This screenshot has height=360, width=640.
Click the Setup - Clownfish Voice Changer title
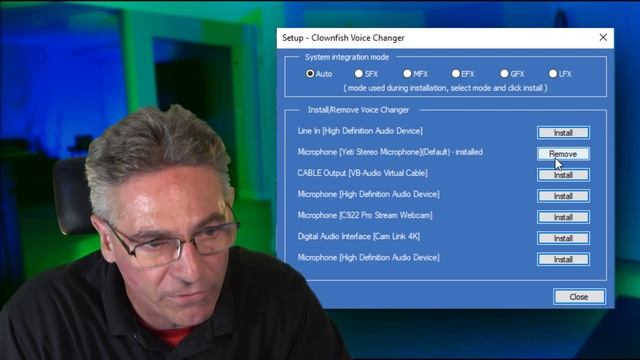click(343, 38)
